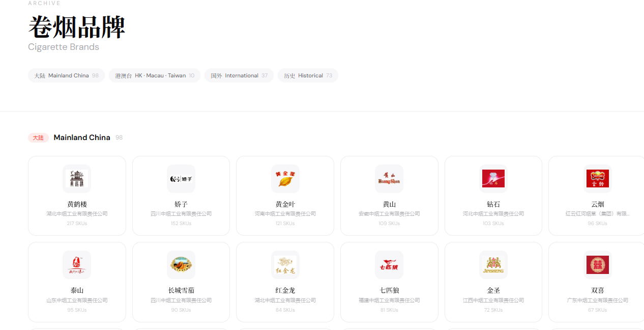Click the 72 SKUs count text
Viewport: 644px width, 330px height.
(x=493, y=310)
